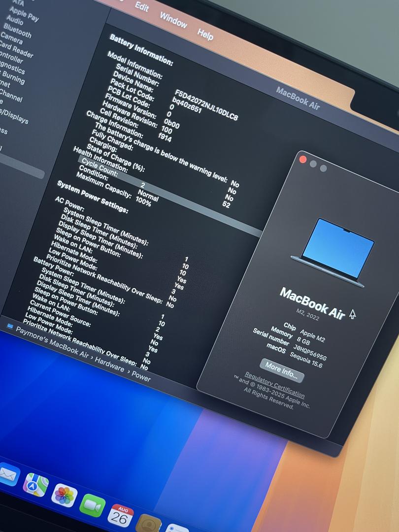Open the Regulatory Certification link
The image size is (399, 532).
pos(274,385)
